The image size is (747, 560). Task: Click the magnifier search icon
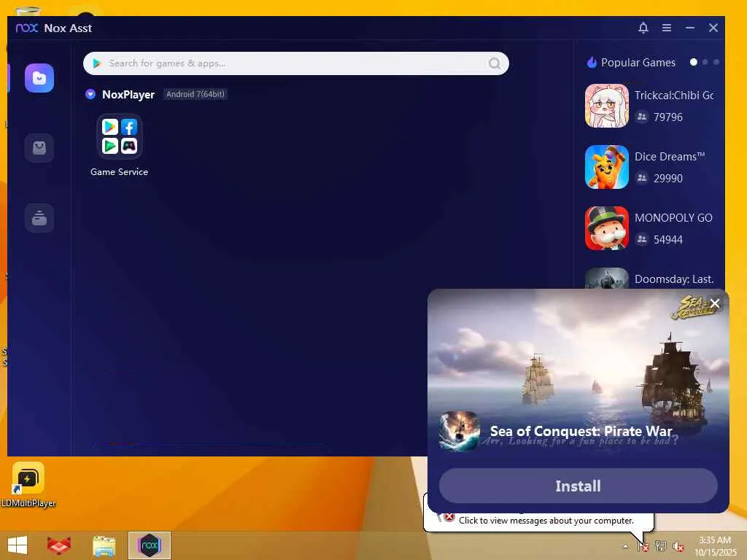click(495, 63)
